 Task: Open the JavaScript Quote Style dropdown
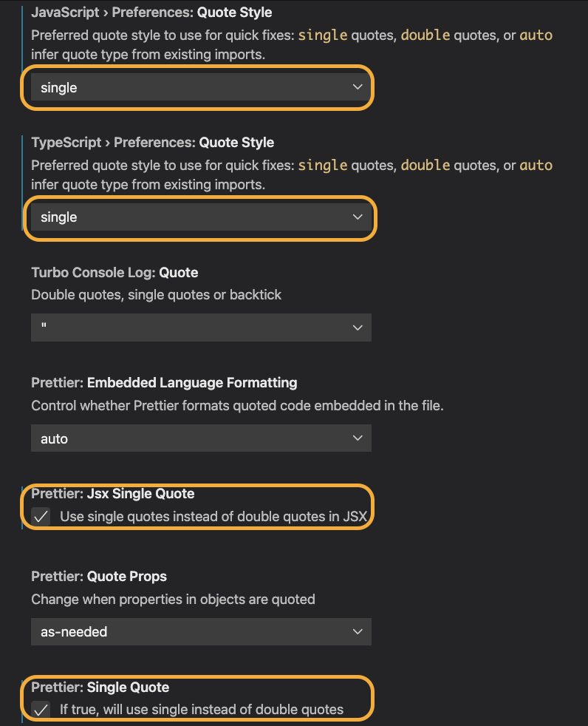click(201, 87)
